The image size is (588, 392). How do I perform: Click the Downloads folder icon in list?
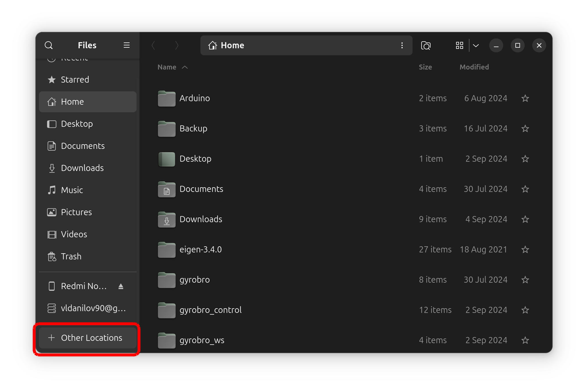click(x=166, y=220)
